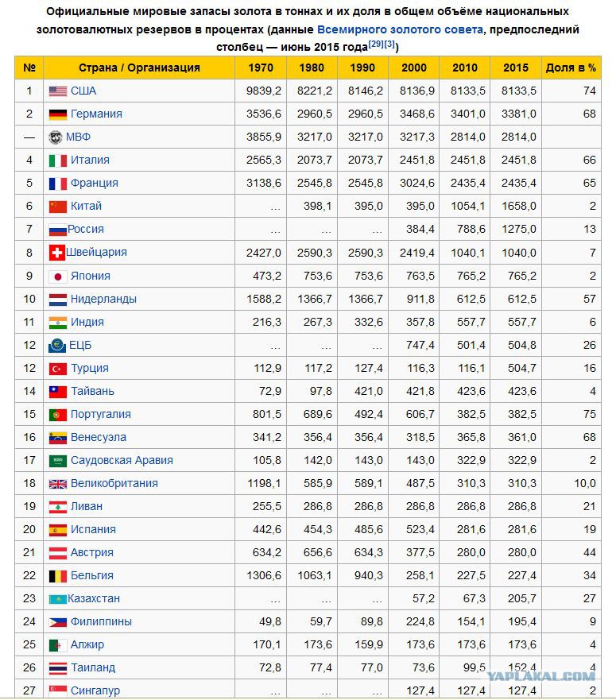Viewport: 616px width, 700px height.
Task: Click the IMF emblem icon
Action: coord(56,137)
